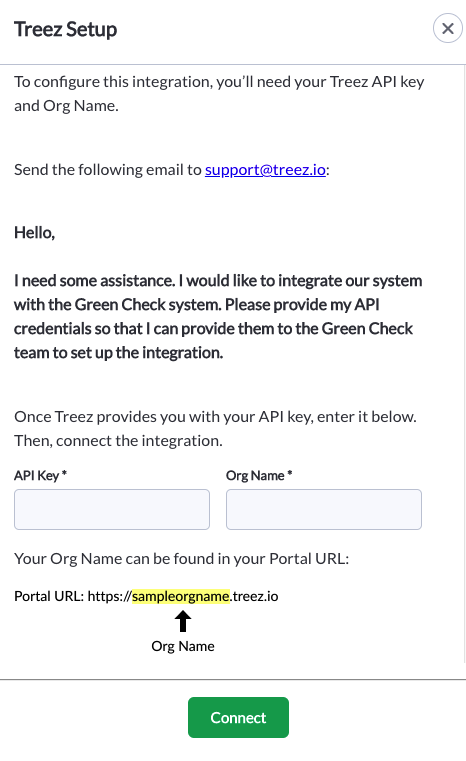Click the bold Hello greeting
This screenshot has height=761, width=466.
(x=34, y=233)
